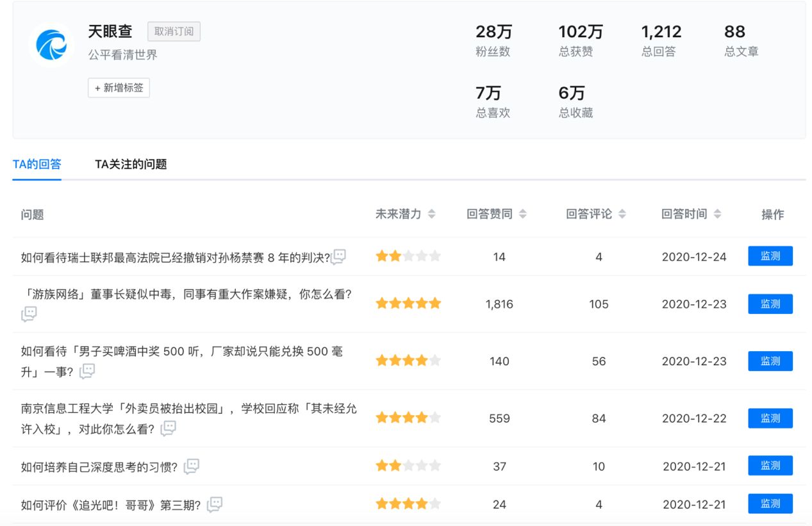This screenshot has width=812, height=526.
Task: Sort table by 回答赞同 column
Action: pos(522,214)
